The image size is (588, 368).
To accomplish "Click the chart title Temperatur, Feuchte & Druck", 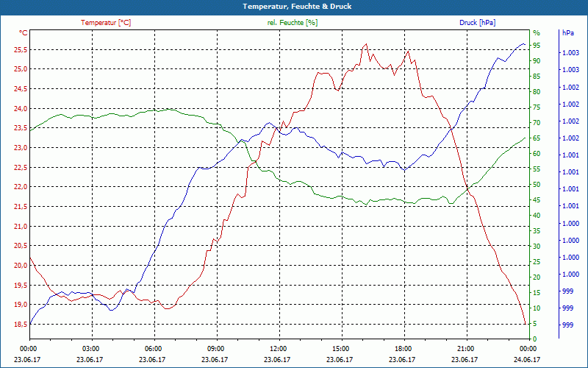I will coord(297,7).
